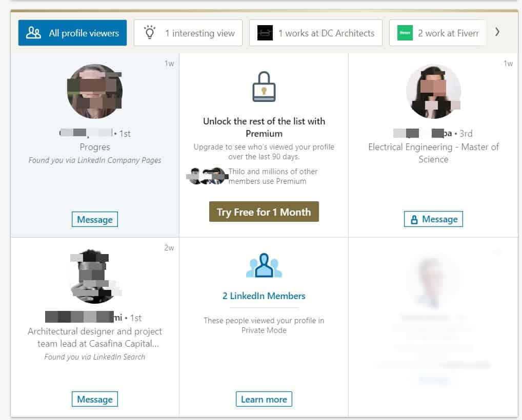
Task: Filter by 1 works at DC Architects
Action: click(x=315, y=33)
